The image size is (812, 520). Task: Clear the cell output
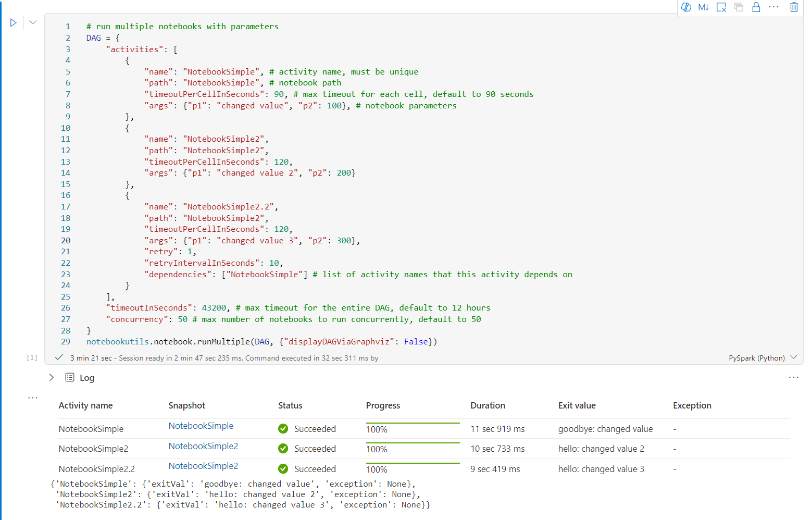click(721, 7)
